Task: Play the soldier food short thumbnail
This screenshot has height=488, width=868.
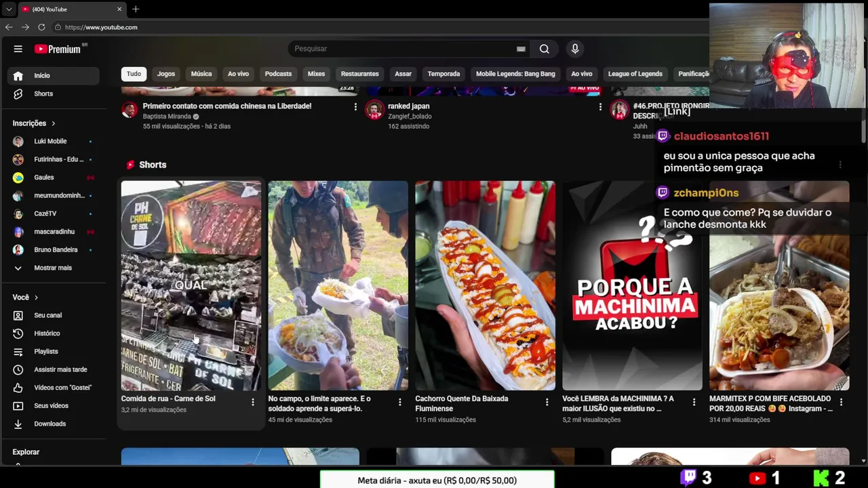Action: click(x=338, y=285)
